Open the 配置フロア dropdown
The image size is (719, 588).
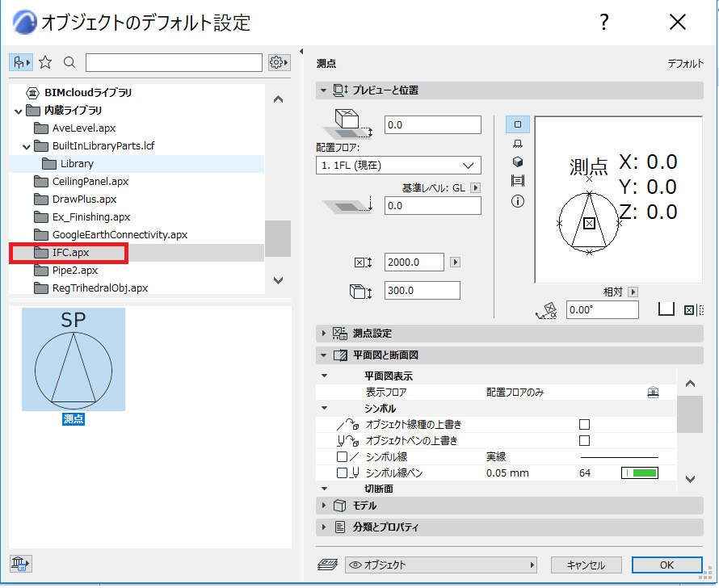pyautogui.click(x=398, y=166)
